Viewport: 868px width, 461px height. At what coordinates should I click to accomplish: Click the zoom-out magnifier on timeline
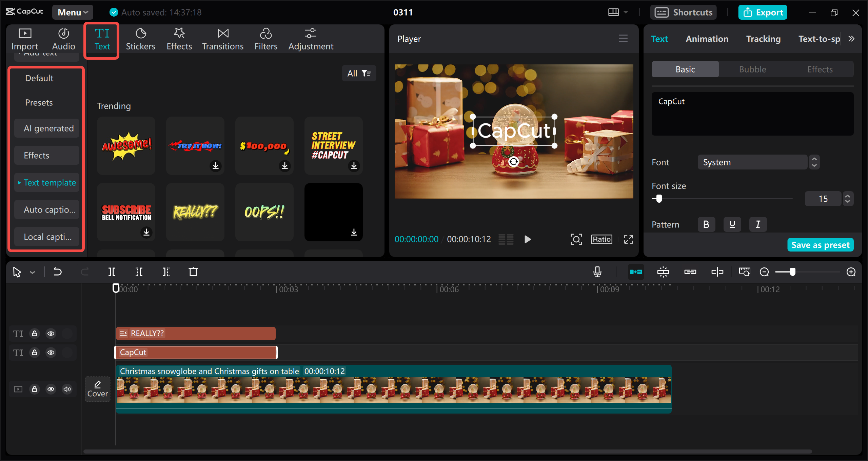[x=764, y=272]
